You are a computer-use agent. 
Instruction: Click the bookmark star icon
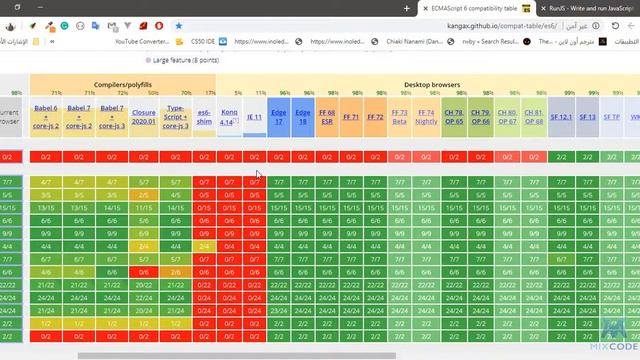click(178, 26)
